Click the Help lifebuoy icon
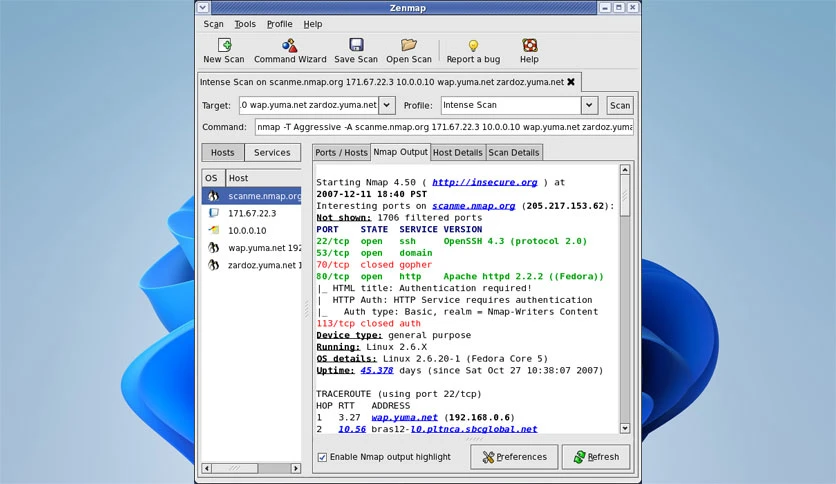 coord(529,45)
